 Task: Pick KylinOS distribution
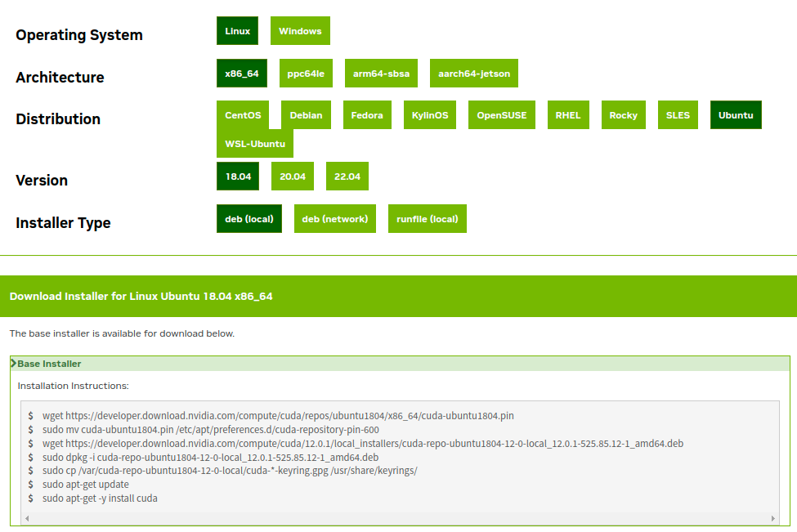430,115
